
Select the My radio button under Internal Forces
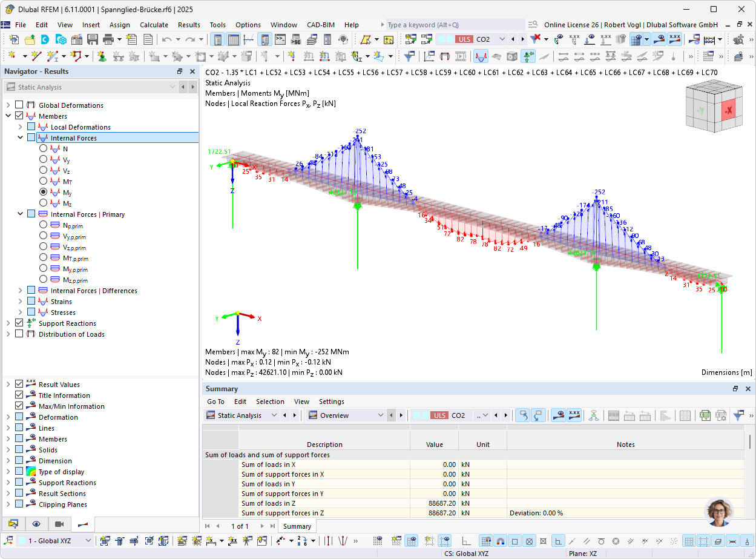pyautogui.click(x=43, y=191)
